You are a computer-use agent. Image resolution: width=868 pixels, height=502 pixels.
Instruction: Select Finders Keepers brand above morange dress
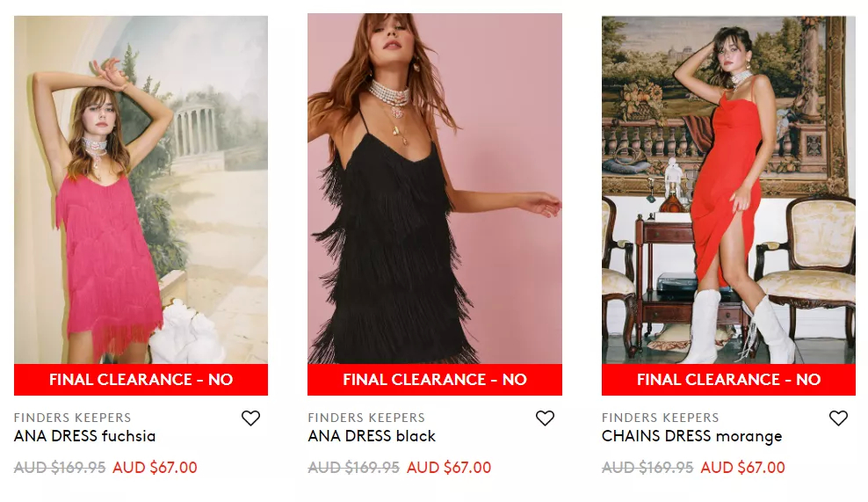661,418
